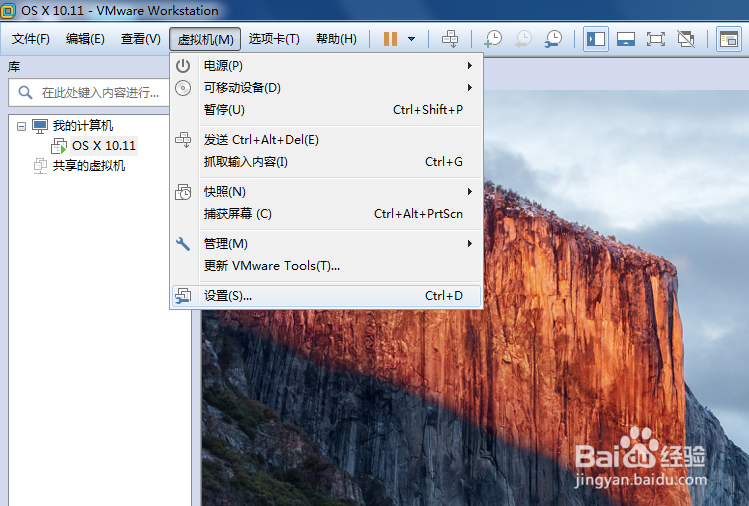Click the settings icon beside 设置(S)...
The width and height of the screenshot is (749, 506).
point(183,296)
